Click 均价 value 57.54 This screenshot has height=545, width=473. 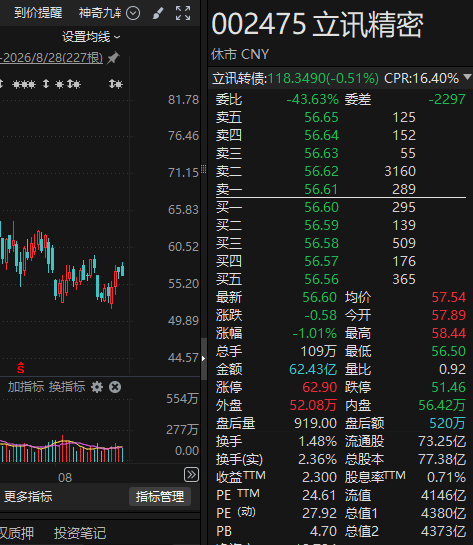click(449, 298)
